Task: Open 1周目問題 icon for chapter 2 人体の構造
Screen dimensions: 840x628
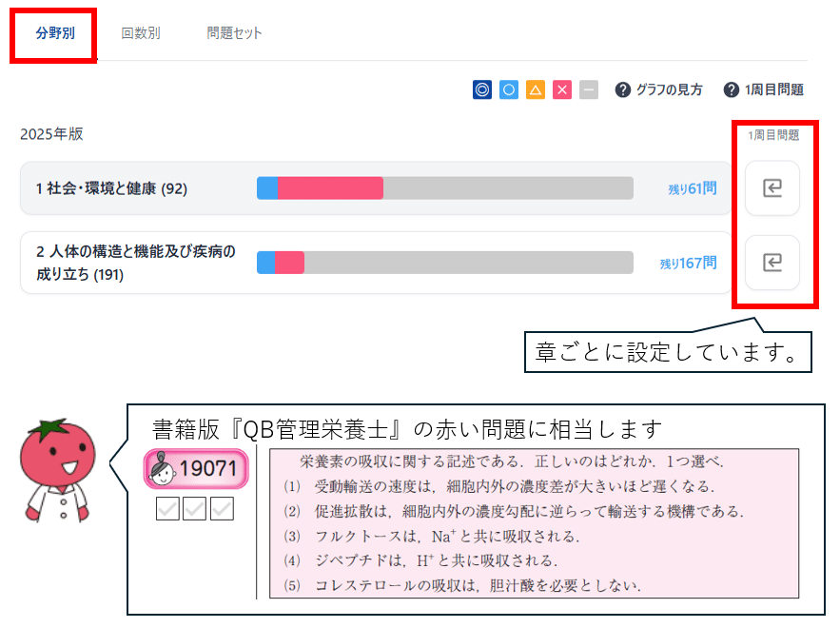Action: tap(772, 262)
